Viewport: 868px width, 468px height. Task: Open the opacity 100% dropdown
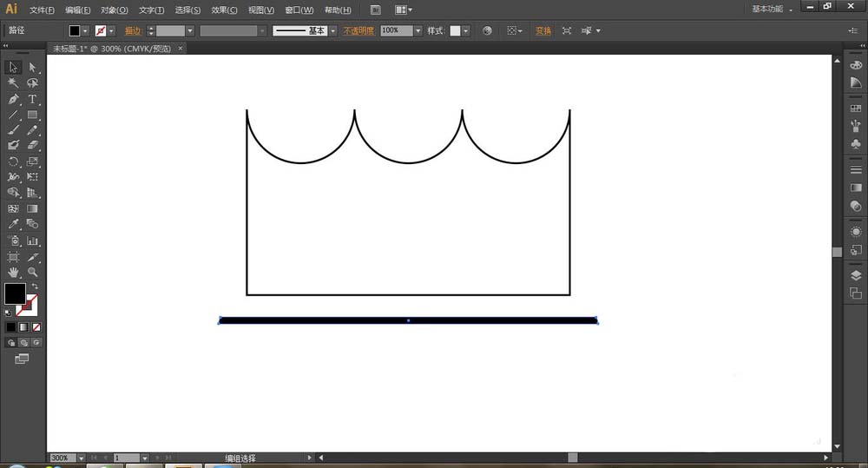click(418, 30)
